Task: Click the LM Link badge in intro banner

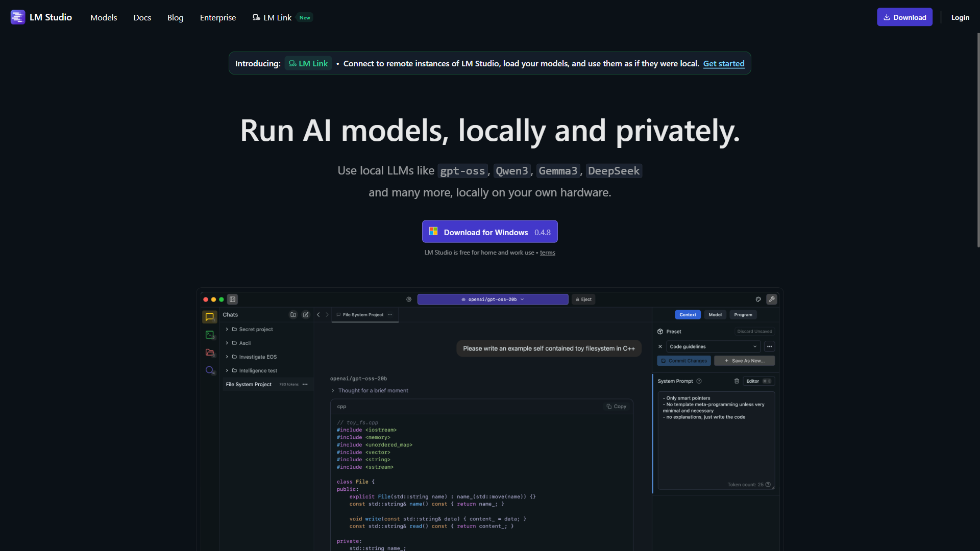Action: click(x=308, y=63)
